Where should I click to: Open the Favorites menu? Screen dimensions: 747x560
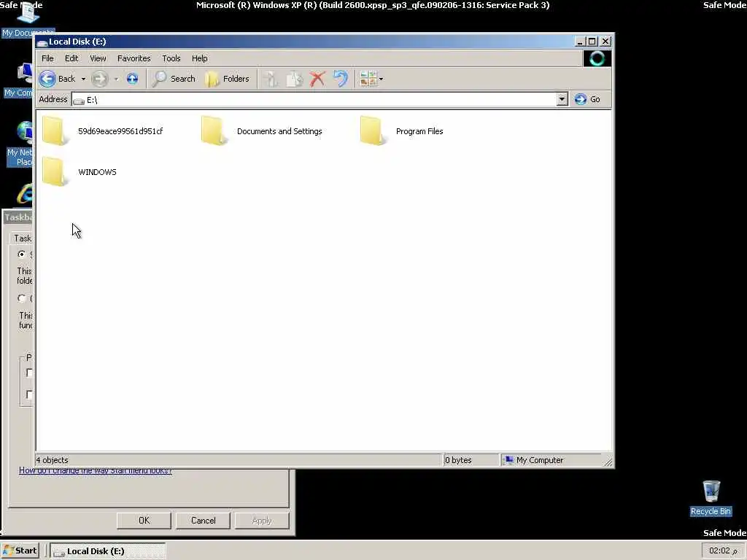click(x=134, y=58)
